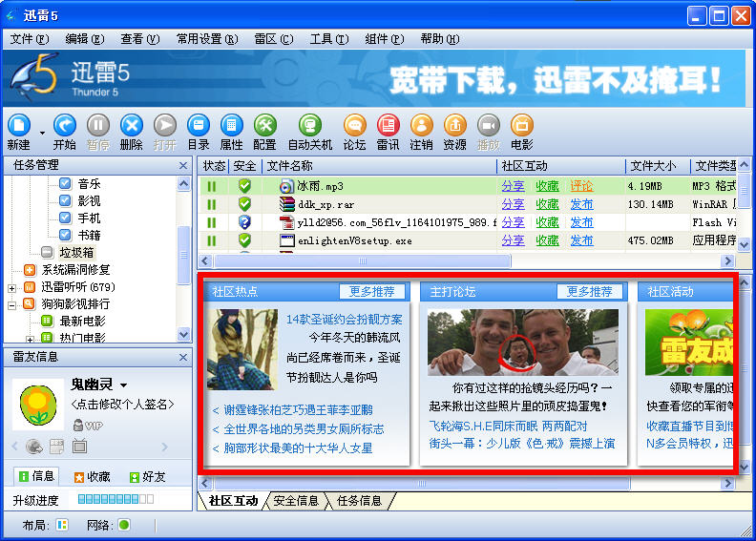Toggle the 音乐 category checkbox
756x541 pixels.
(x=65, y=183)
